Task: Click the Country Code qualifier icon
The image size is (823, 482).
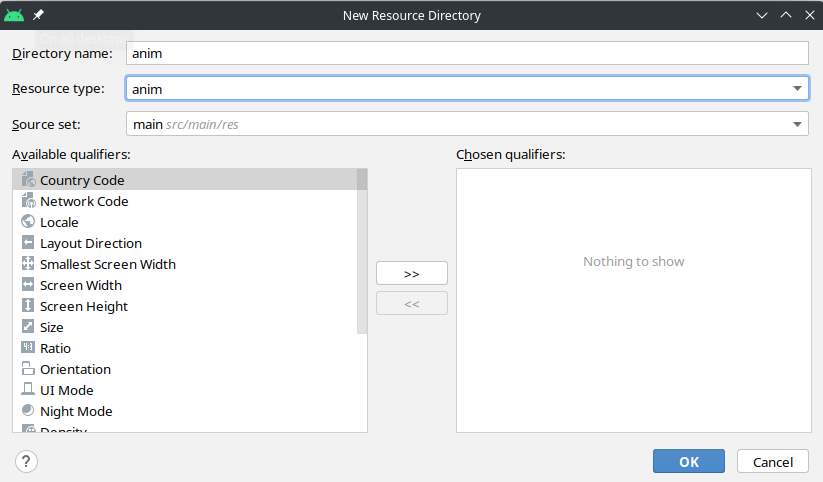Action: coord(28,180)
